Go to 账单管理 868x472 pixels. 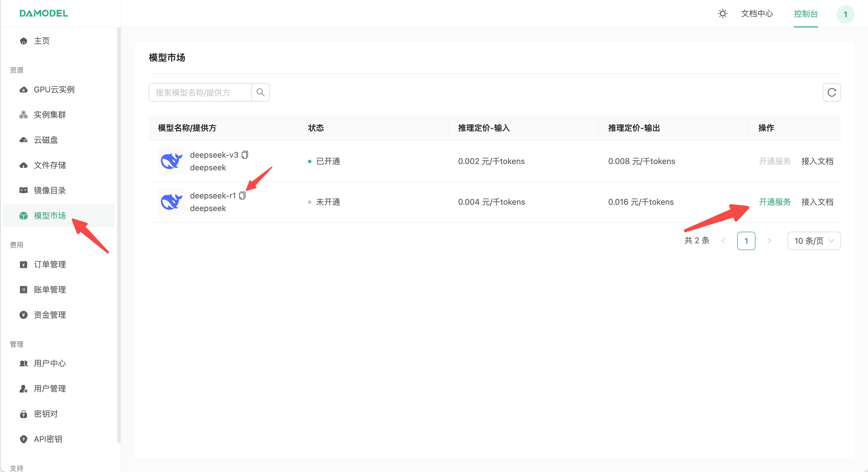(50, 290)
